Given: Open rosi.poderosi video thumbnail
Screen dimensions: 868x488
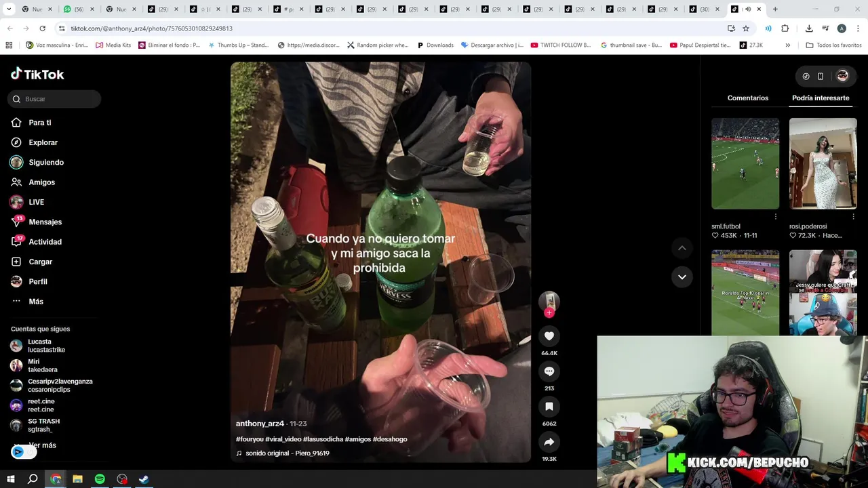Looking at the screenshot, I should [823, 163].
